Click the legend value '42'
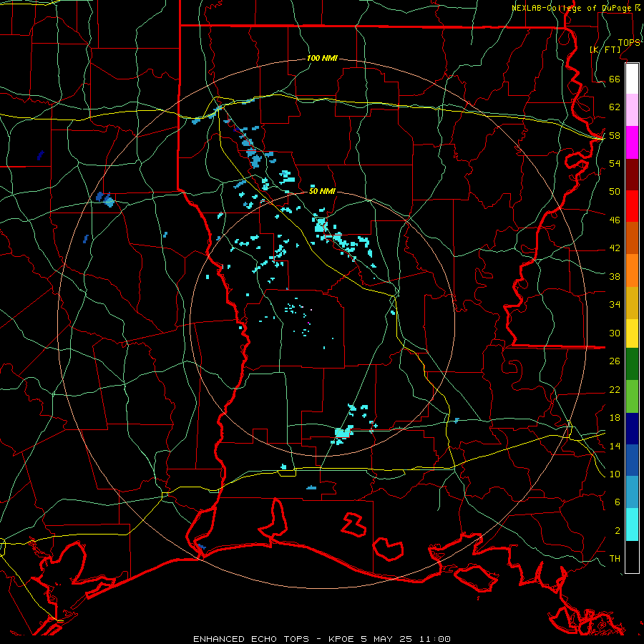Screen dimensions: 644x644 click(x=615, y=248)
